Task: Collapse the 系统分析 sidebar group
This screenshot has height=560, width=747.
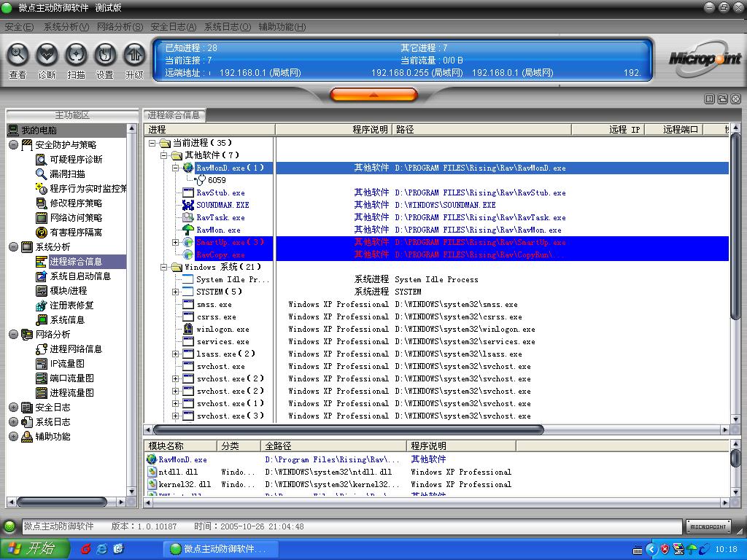Action: pos(13,246)
